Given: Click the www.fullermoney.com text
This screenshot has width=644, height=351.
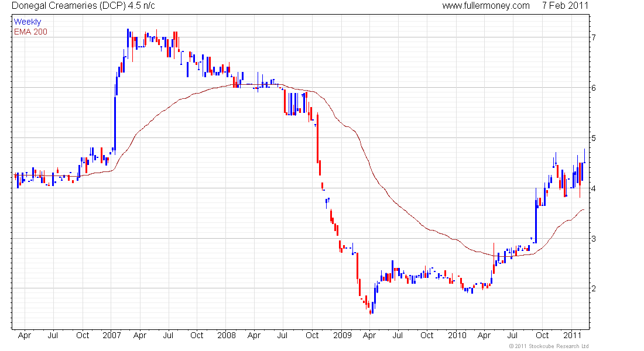Looking at the screenshot, I should tap(486, 6).
